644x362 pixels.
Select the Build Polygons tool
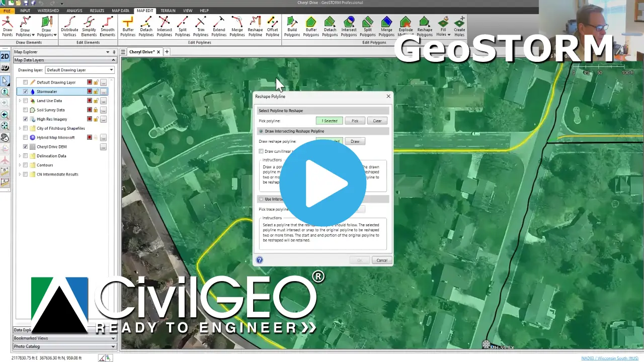tap(292, 26)
